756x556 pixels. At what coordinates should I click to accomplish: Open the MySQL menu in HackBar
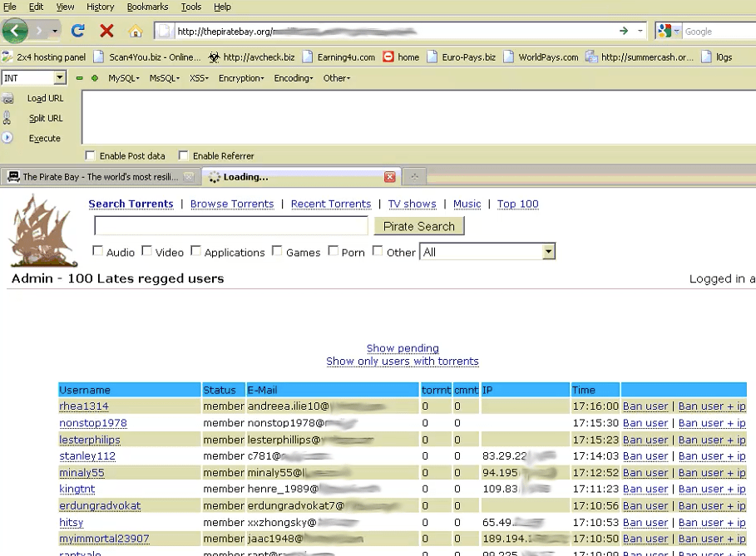coord(121,77)
